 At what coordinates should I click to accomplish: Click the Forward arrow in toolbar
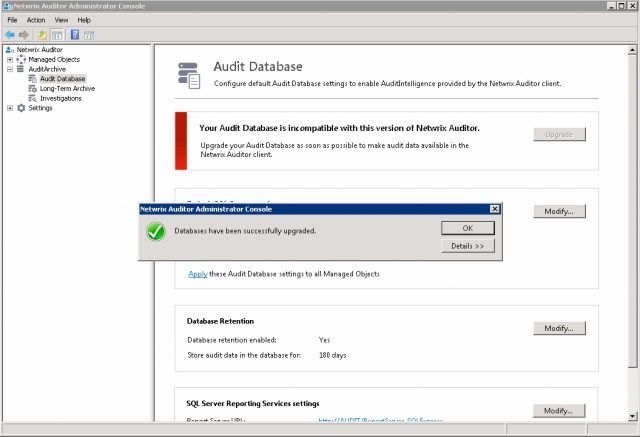(23, 35)
